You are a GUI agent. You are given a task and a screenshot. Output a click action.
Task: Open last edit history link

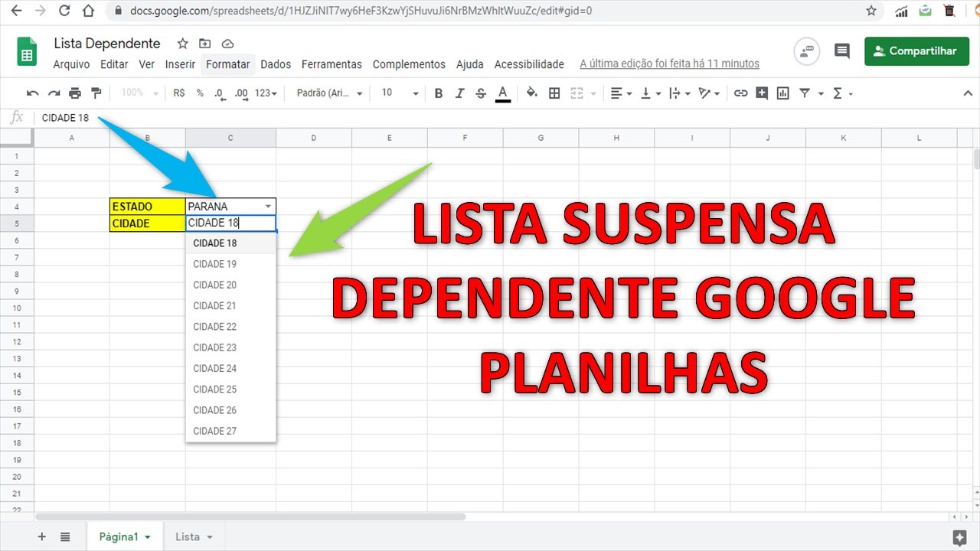click(x=669, y=64)
